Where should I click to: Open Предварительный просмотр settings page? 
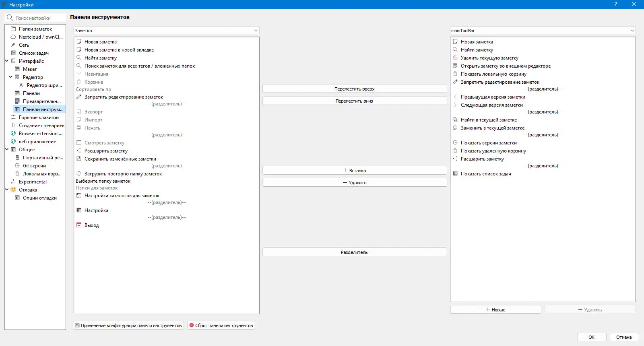[x=42, y=101]
